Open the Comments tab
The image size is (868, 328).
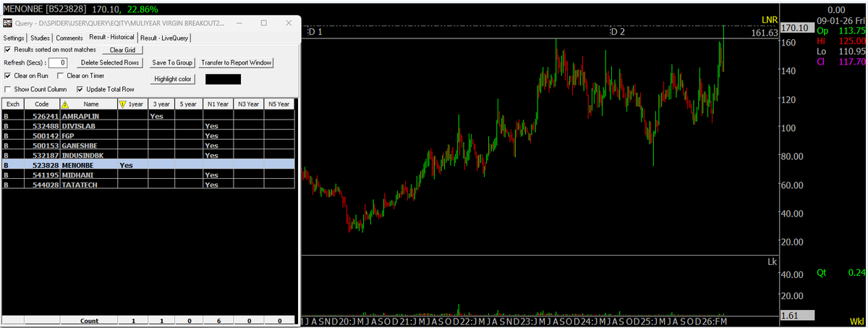(x=69, y=38)
